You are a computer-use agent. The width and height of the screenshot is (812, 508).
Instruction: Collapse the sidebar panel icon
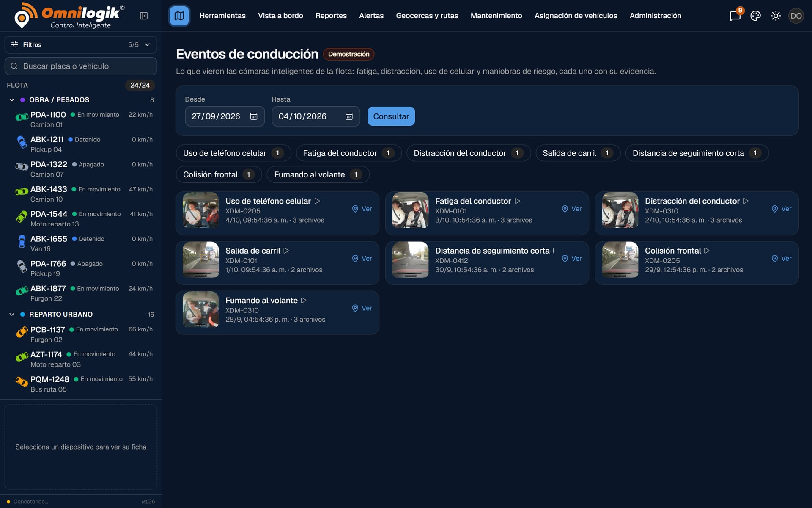(144, 16)
